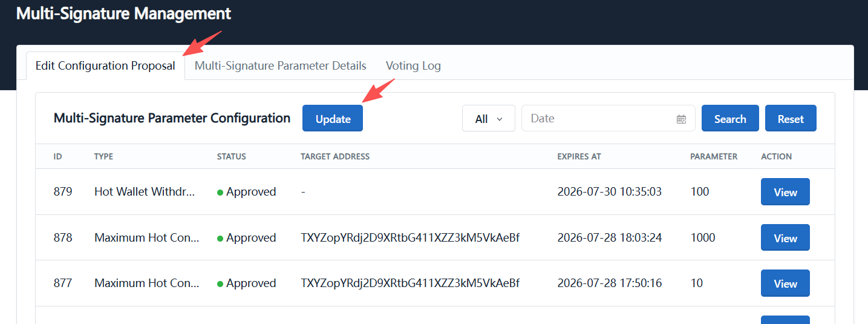Open the Voting Log tab

tap(413, 65)
